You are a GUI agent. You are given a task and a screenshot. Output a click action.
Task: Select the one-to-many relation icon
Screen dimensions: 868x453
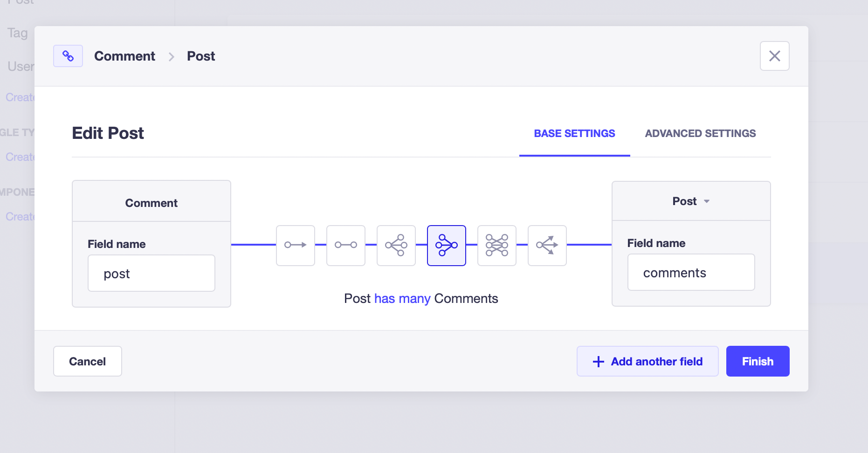point(396,245)
